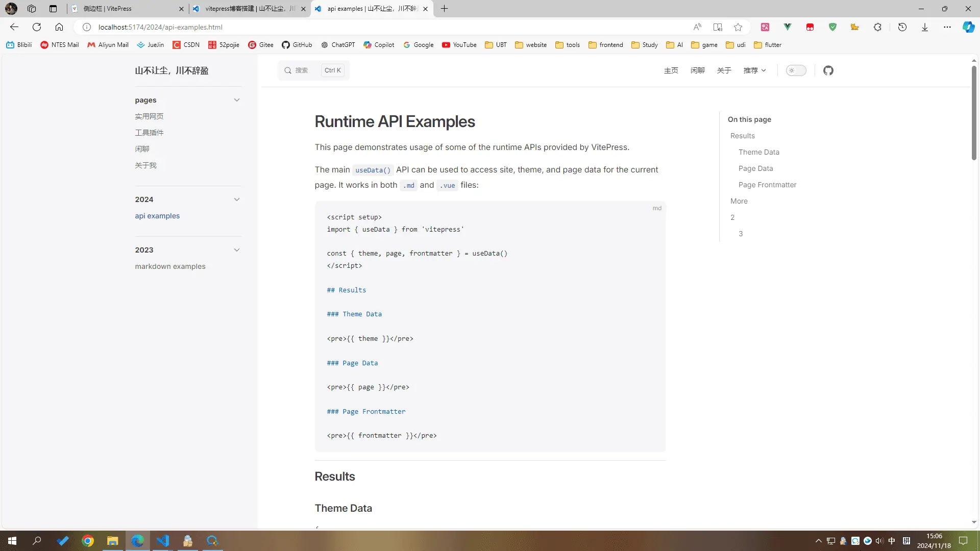Viewport: 980px width, 551px height.
Task: Open the GitHub icon link in navbar
Action: tap(828, 70)
